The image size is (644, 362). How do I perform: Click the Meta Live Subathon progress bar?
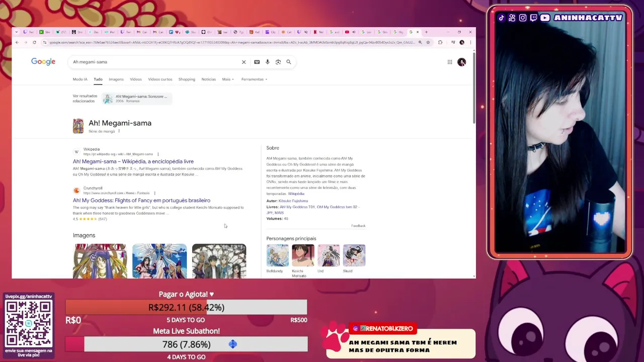(186, 344)
